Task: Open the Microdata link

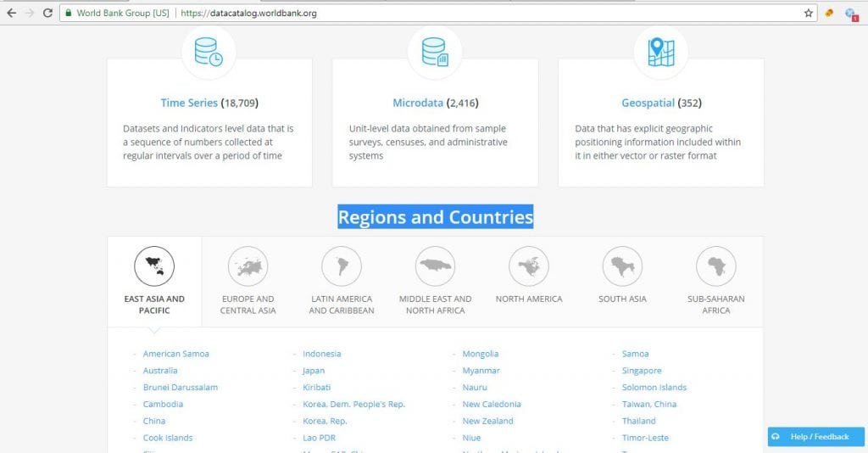Action: 418,103
